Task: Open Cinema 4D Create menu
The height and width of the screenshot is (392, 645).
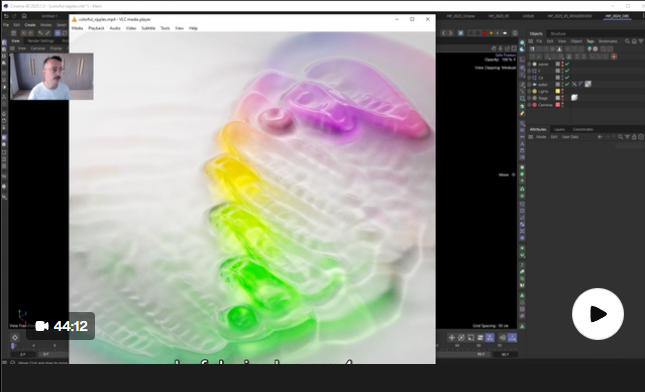Action: [x=30, y=25]
